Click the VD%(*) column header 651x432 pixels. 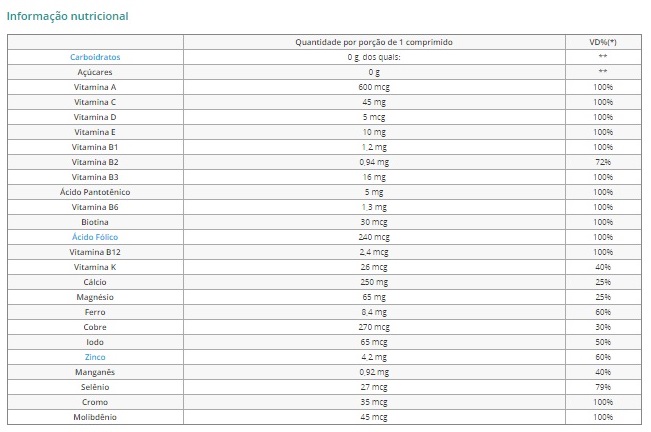[x=603, y=42]
